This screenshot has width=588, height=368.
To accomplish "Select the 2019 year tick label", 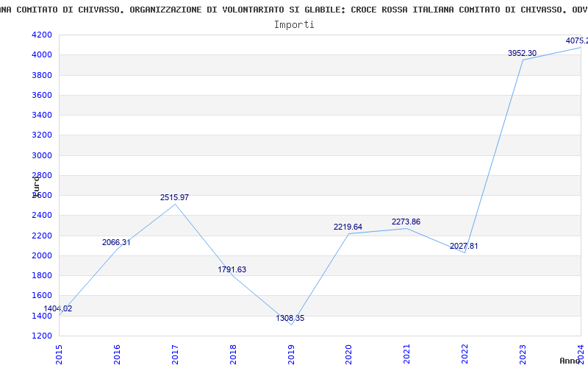I will (291, 355).
